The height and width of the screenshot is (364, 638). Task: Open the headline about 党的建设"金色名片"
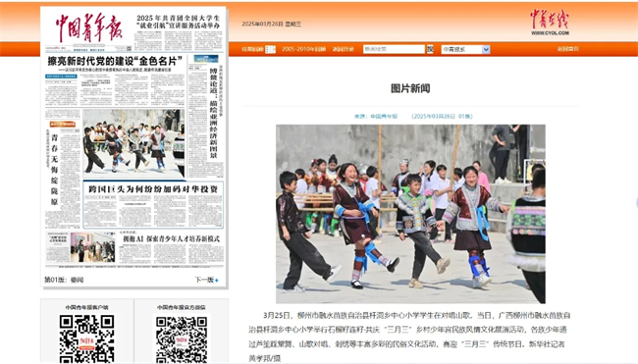tap(115, 61)
